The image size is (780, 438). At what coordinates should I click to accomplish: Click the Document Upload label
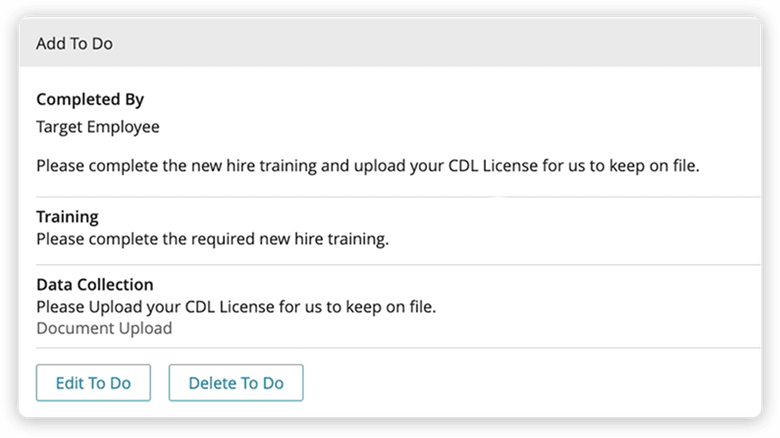coord(104,328)
